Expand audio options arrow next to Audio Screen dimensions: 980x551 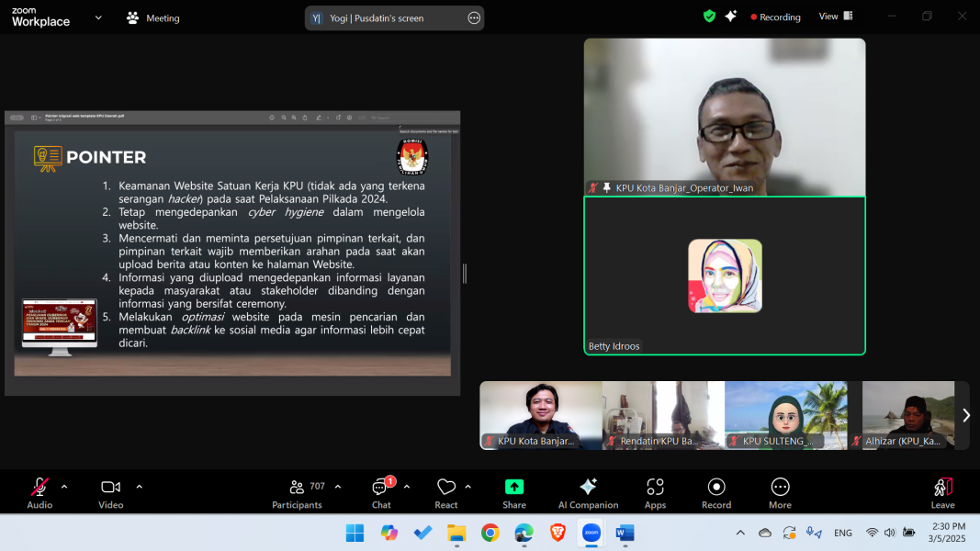64,487
